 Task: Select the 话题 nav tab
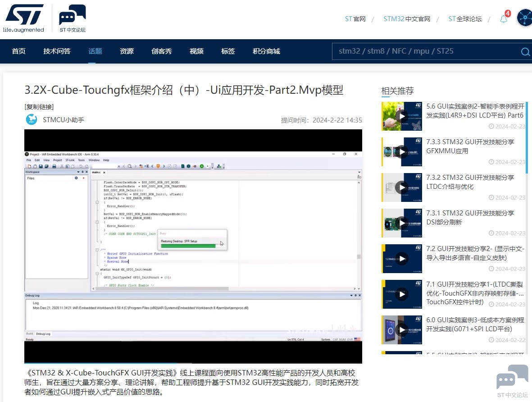(95, 51)
